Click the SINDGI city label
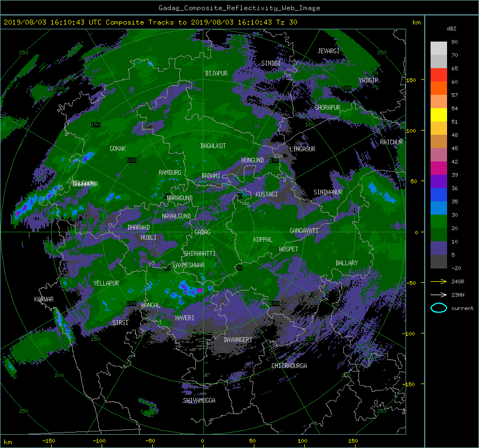 [x=271, y=63]
